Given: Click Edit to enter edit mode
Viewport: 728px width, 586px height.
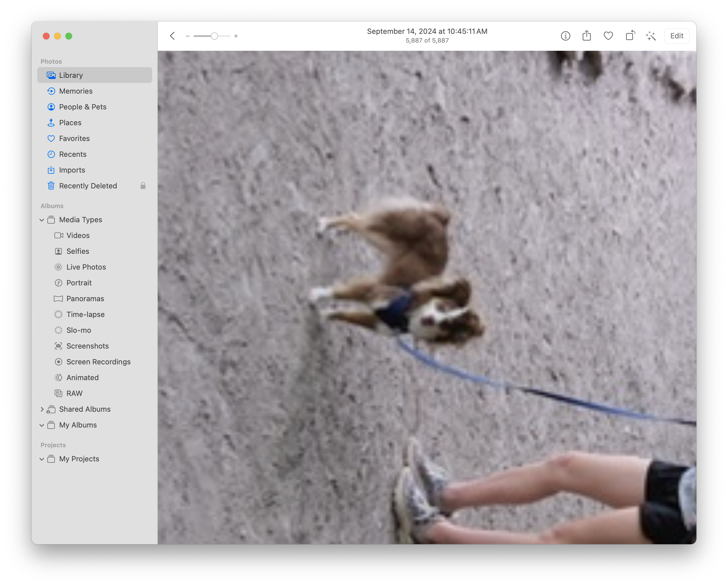Looking at the screenshot, I should (x=677, y=36).
